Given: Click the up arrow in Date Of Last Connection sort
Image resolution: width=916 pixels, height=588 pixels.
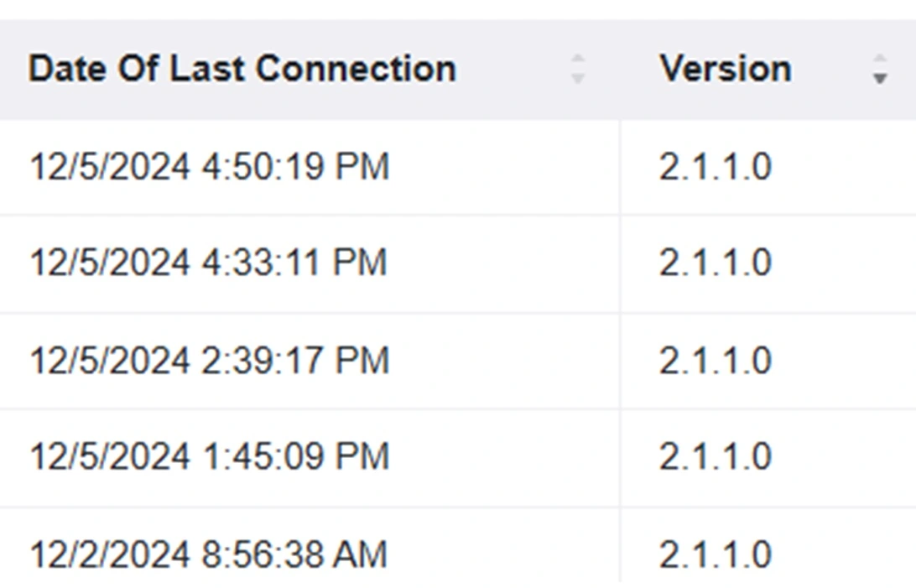Looking at the screenshot, I should pos(577,59).
